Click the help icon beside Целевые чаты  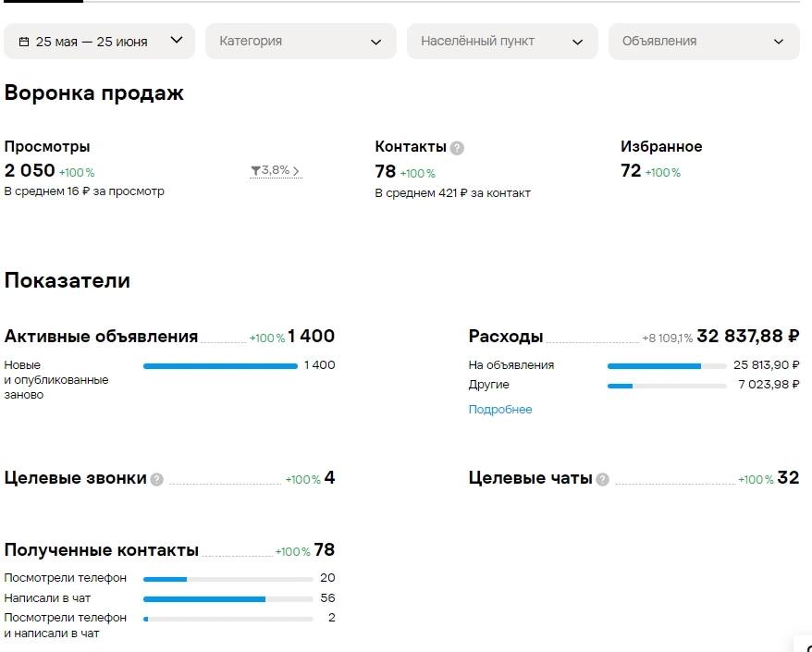click(602, 480)
